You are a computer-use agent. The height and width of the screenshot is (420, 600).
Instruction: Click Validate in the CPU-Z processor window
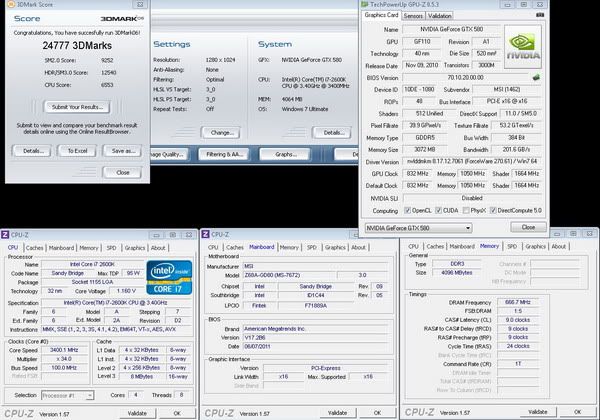(137, 413)
